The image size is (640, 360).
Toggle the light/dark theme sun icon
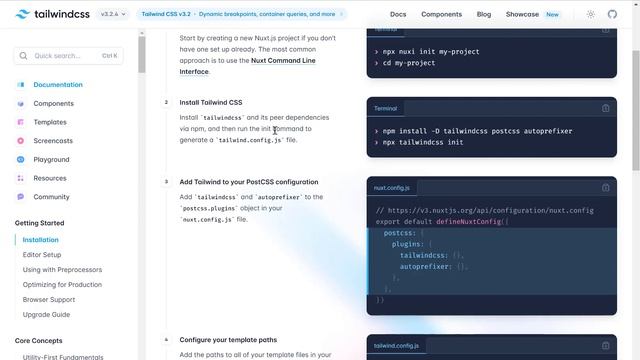point(591,14)
